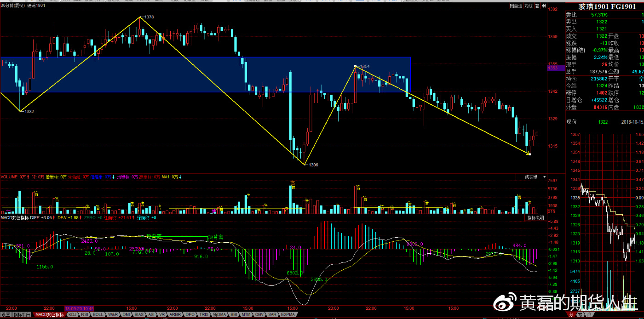Click the purple 1353 price axis tag

tap(552, 68)
